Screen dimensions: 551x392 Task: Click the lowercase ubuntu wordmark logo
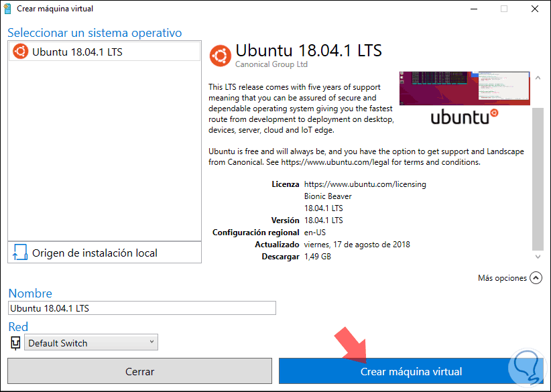(464, 117)
